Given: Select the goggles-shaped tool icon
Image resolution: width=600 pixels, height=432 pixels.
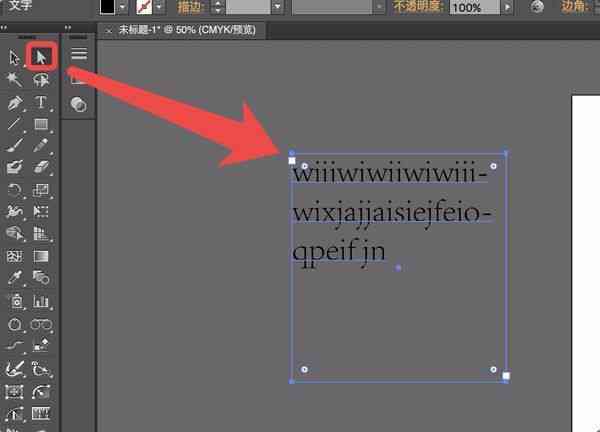Looking at the screenshot, I should coord(41,325).
